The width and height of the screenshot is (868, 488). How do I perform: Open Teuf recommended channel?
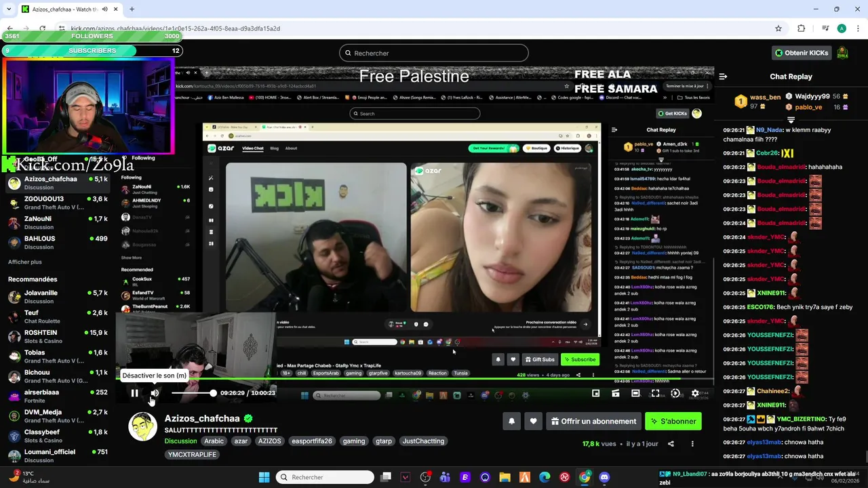(x=58, y=317)
